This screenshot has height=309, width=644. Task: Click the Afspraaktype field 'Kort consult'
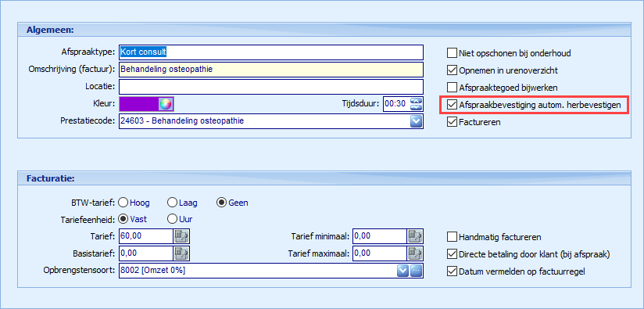(x=271, y=52)
